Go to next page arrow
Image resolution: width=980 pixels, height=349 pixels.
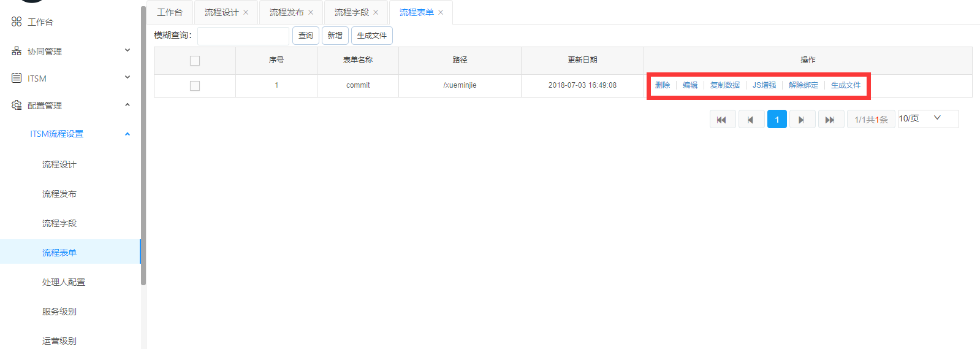coord(802,120)
